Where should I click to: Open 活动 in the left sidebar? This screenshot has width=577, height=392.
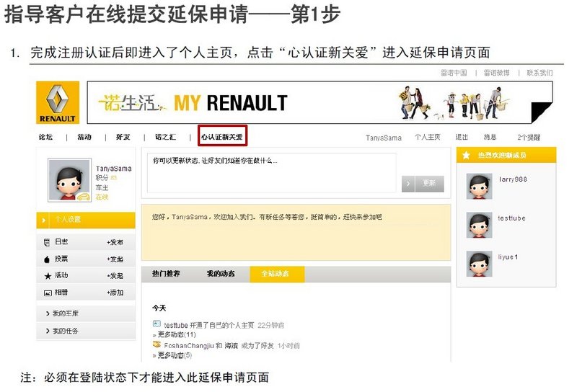point(61,275)
